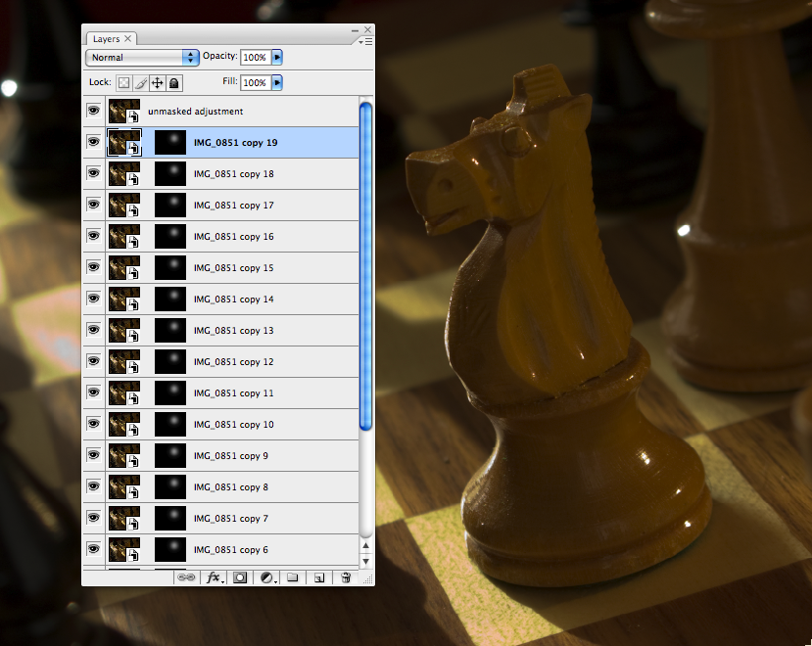812x646 pixels.
Task: Select layer IMG_0851 copy 15 name
Action: [233, 267]
